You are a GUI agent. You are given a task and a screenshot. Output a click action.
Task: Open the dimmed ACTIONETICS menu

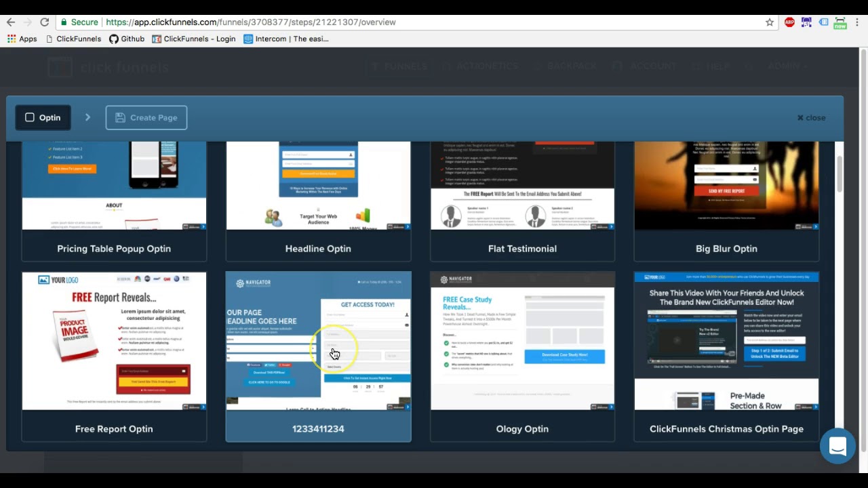481,66
